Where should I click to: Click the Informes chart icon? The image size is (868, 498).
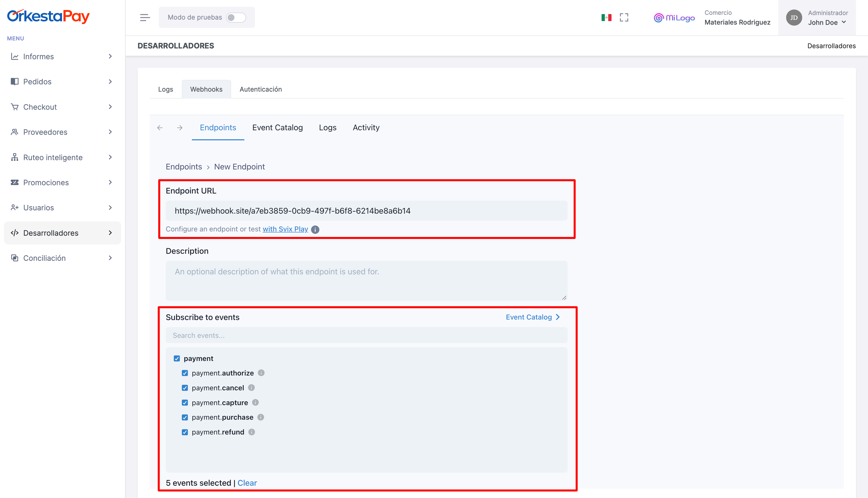(14, 56)
